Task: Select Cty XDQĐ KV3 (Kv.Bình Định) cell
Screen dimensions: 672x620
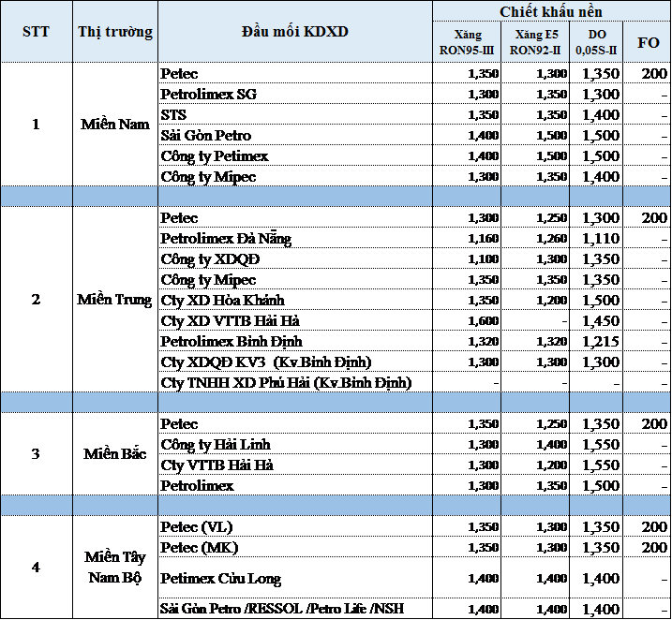Action: (295, 362)
